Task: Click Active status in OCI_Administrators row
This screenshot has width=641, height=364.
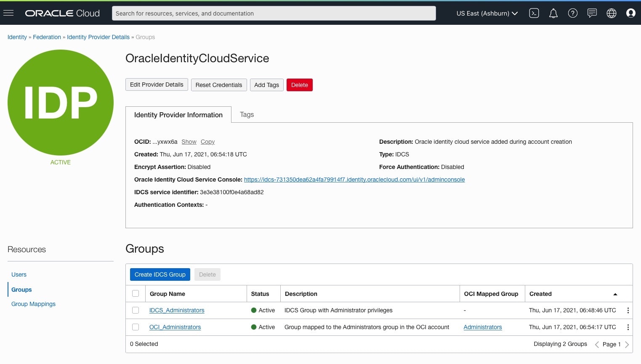Action: pyautogui.click(x=263, y=327)
